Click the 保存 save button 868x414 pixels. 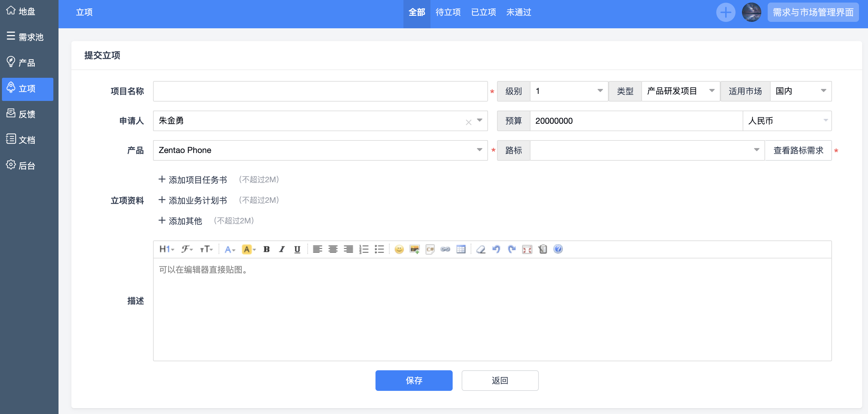[413, 380]
